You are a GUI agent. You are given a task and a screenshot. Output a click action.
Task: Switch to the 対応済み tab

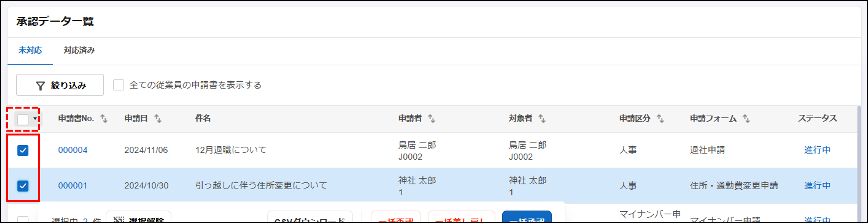[79, 51]
